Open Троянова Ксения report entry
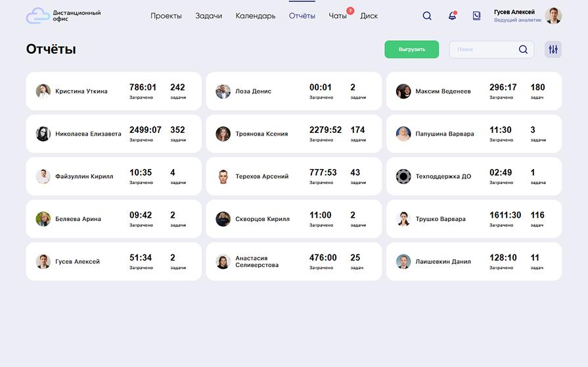Screen dimensions: 588x367 tap(294, 134)
